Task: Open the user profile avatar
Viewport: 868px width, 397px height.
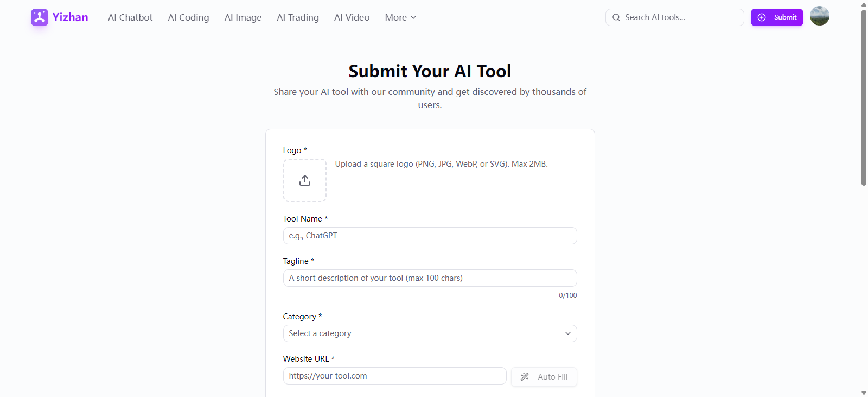Action: (819, 16)
